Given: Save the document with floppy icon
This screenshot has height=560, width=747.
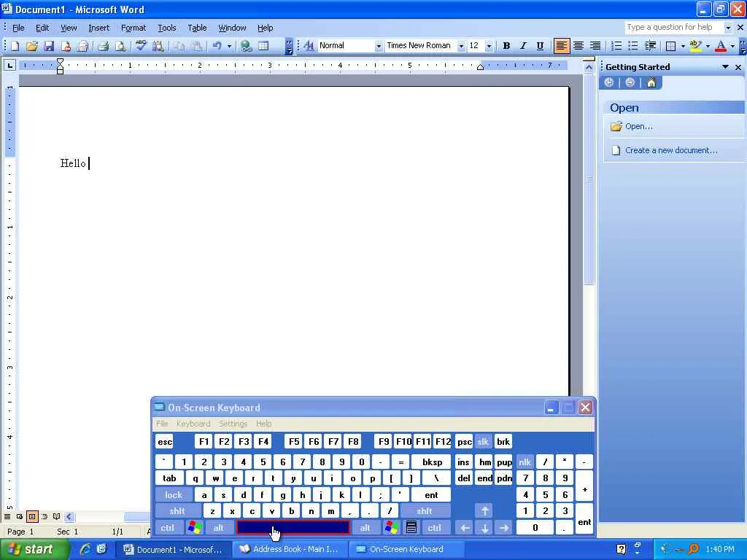Looking at the screenshot, I should pyautogui.click(x=49, y=46).
